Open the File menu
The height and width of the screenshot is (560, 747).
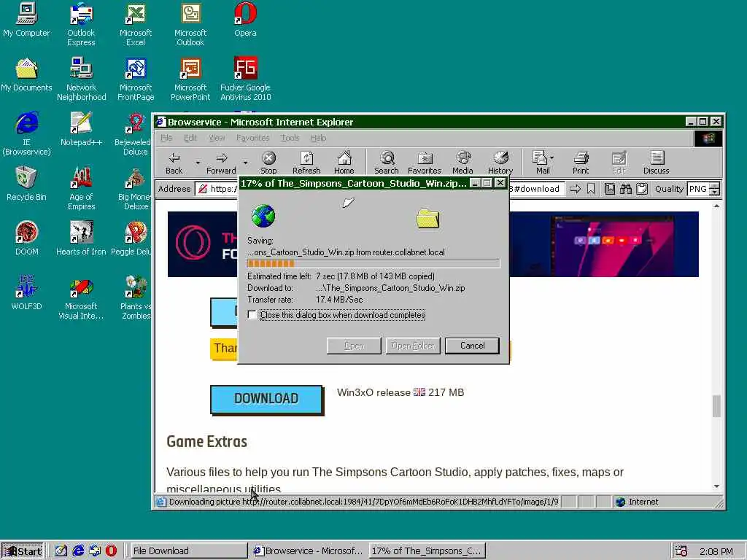(166, 138)
